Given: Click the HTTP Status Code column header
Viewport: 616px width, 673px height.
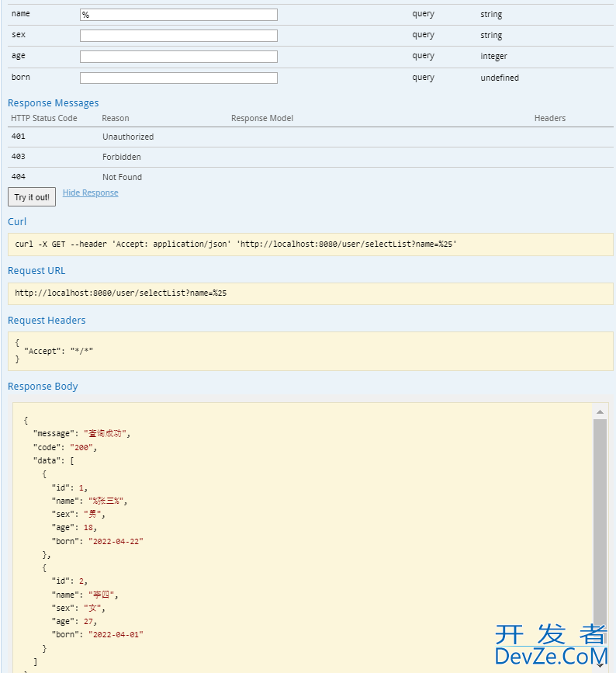Looking at the screenshot, I should 44,118.
